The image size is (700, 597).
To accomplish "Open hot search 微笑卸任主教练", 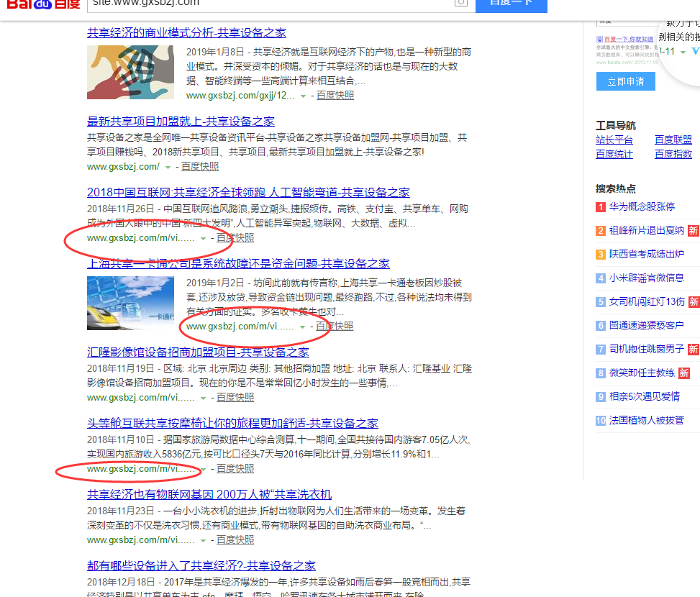I will (642, 373).
